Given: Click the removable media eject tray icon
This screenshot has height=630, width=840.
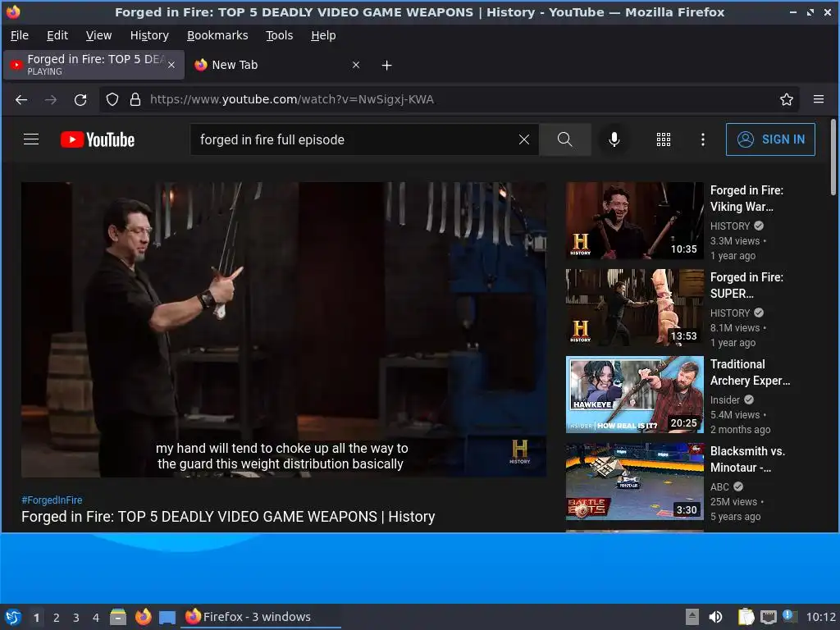Looking at the screenshot, I should tap(692, 617).
